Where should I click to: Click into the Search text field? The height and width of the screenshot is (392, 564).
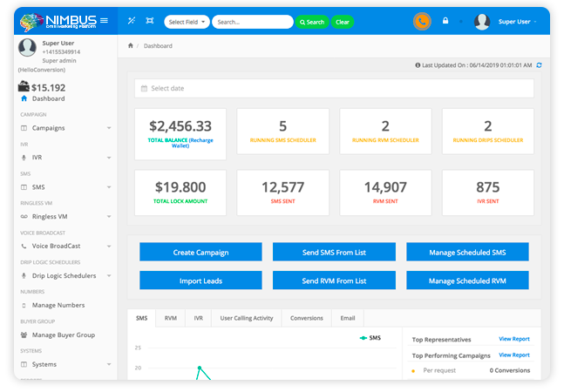point(253,22)
